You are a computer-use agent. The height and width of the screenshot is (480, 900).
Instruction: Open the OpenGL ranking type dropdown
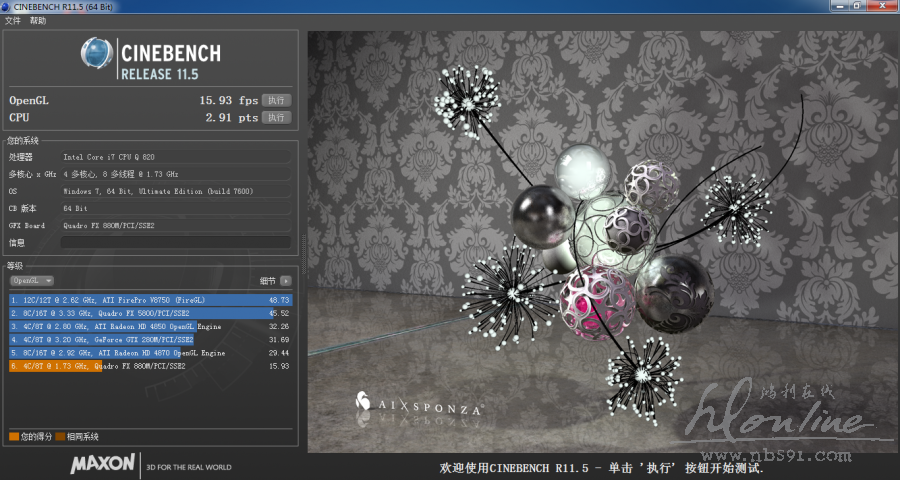[x=32, y=281]
